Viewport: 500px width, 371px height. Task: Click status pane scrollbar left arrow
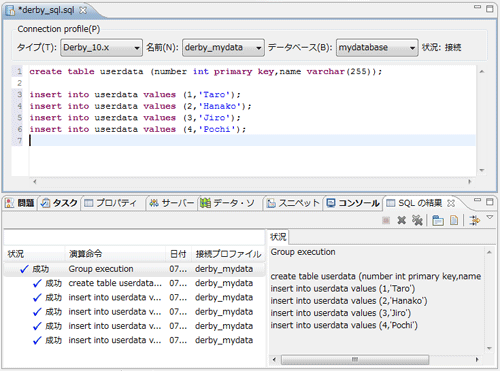(274, 360)
